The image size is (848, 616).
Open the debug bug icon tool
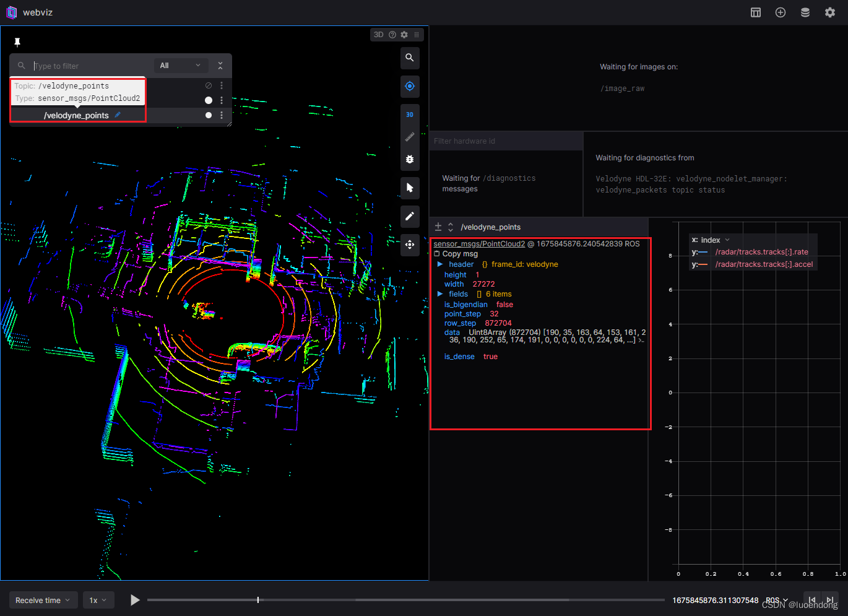(410, 159)
